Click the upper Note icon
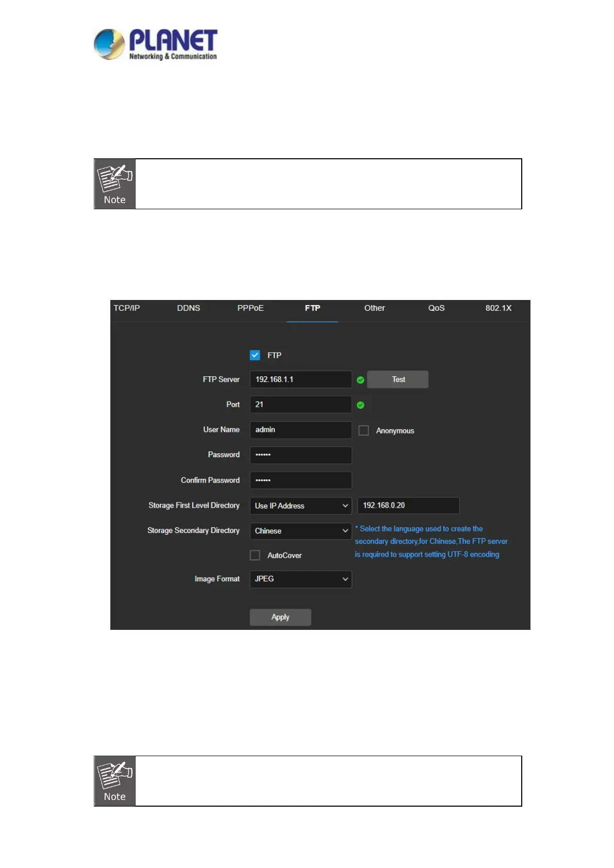Viewport: 614px width, 868px height. 114,184
